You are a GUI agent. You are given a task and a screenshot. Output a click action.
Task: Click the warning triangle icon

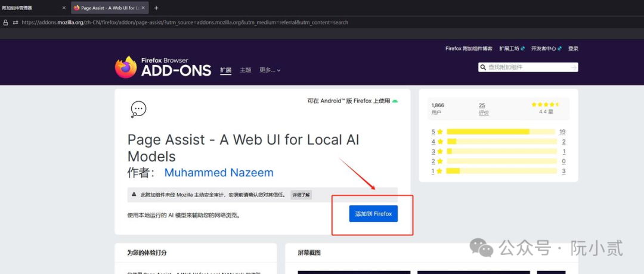tap(134, 194)
